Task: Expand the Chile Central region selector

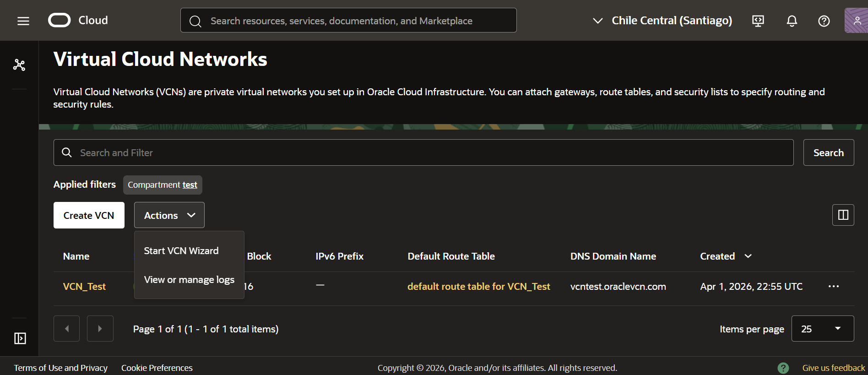Action: coord(663,21)
